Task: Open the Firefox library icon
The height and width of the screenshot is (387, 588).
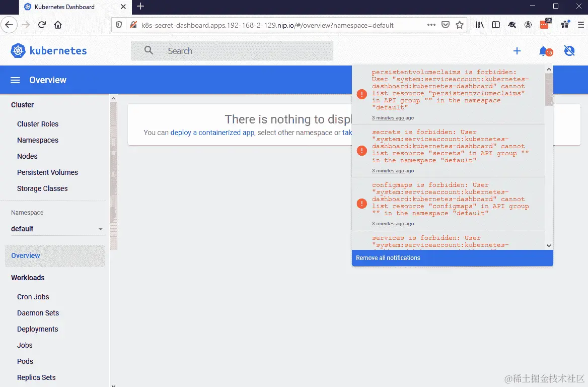Action: 479,25
